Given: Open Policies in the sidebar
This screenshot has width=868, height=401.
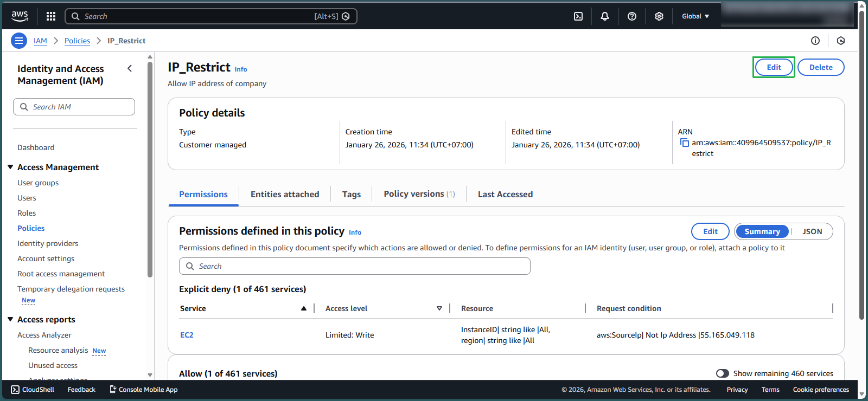Looking at the screenshot, I should (x=31, y=228).
